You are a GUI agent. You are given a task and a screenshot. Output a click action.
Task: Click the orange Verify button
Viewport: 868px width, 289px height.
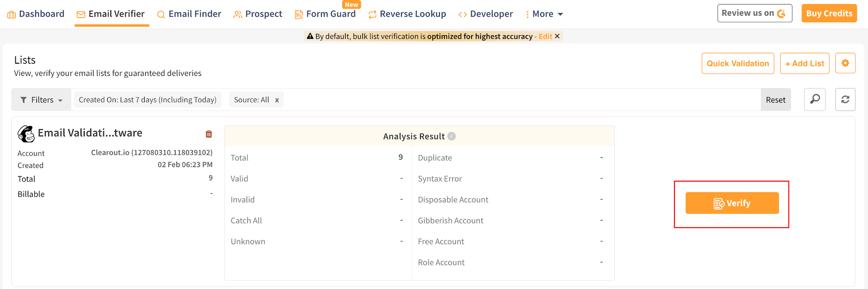[732, 203]
